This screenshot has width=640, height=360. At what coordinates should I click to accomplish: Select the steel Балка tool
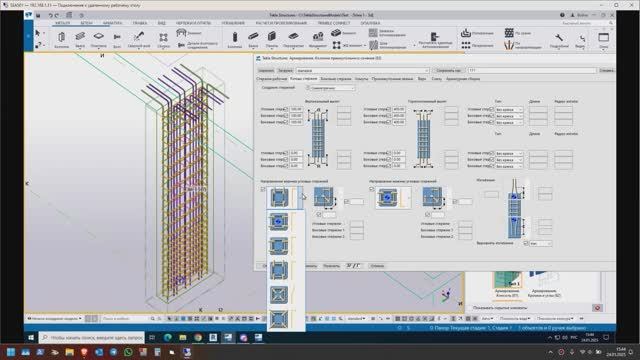click(80, 40)
